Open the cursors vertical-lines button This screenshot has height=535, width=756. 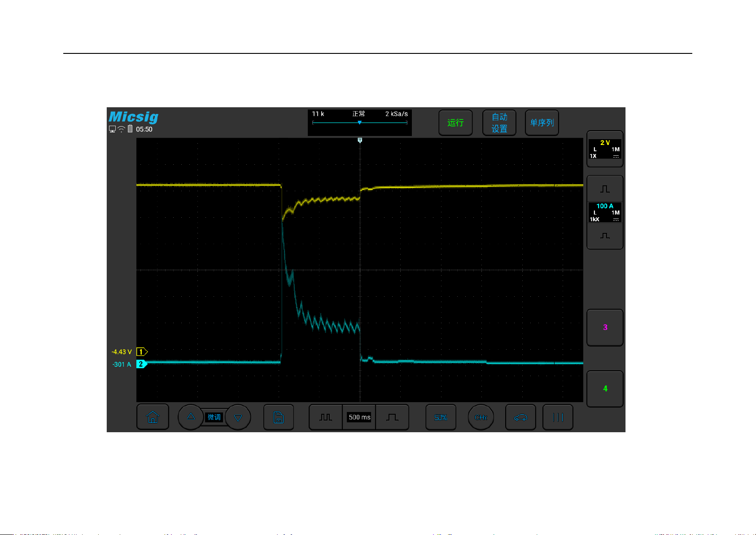point(558,417)
